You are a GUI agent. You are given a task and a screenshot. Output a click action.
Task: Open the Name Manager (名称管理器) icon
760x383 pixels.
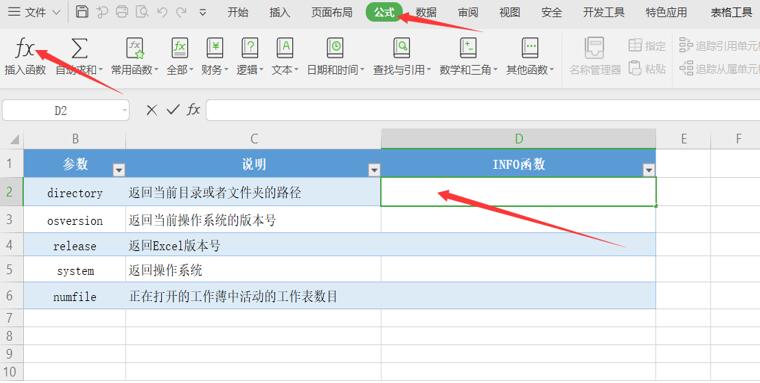click(595, 48)
